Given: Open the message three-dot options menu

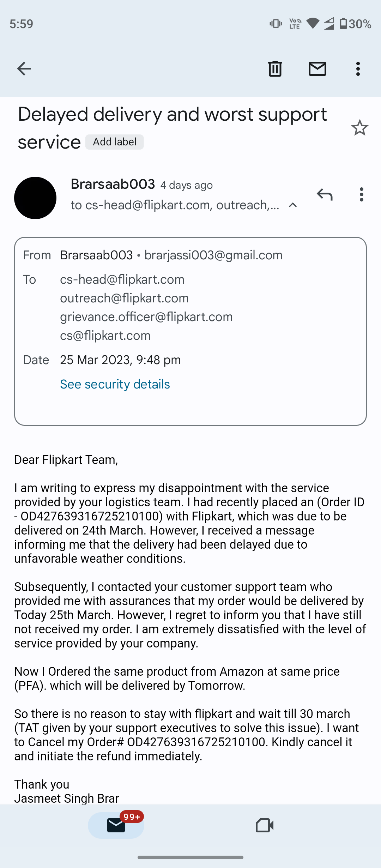Looking at the screenshot, I should tap(361, 194).
